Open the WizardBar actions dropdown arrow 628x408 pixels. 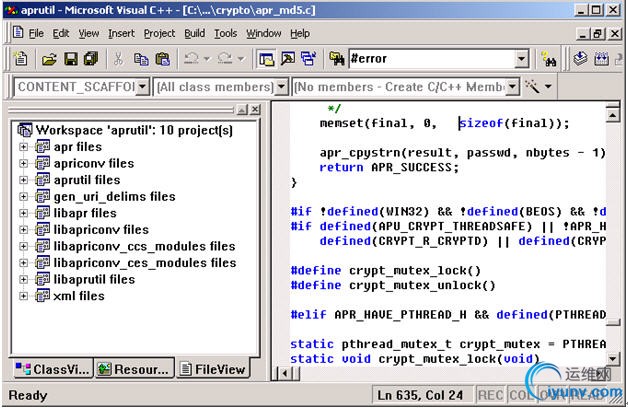pos(548,86)
